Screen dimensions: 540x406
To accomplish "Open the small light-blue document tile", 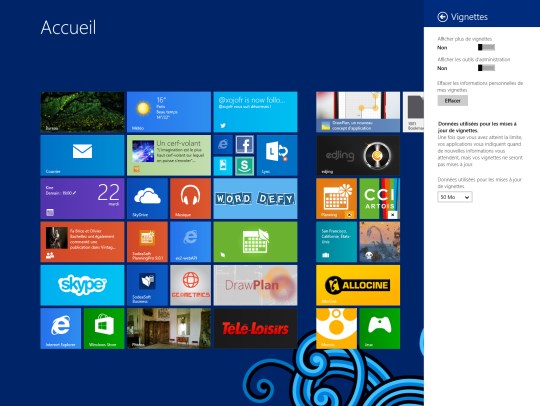I will tap(223, 166).
